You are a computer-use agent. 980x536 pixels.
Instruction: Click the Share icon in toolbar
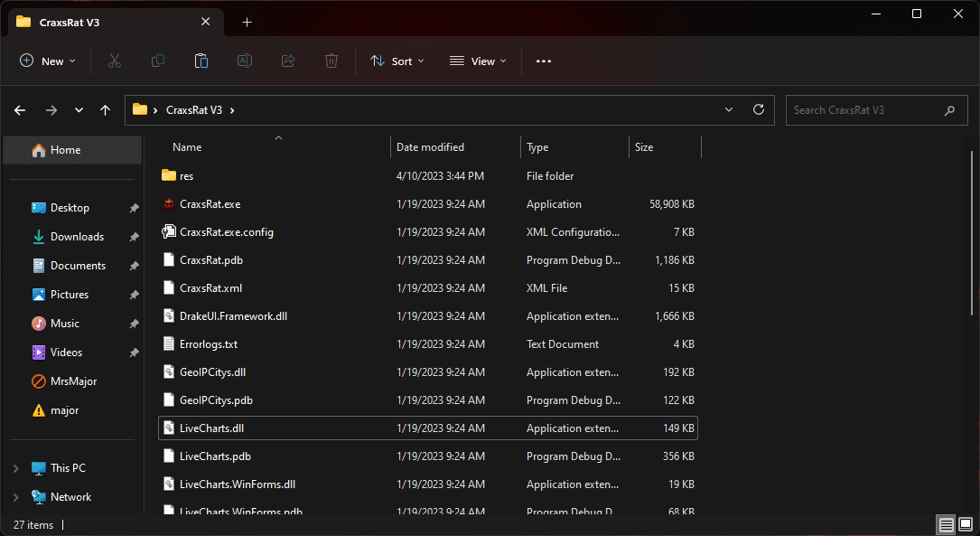(288, 61)
